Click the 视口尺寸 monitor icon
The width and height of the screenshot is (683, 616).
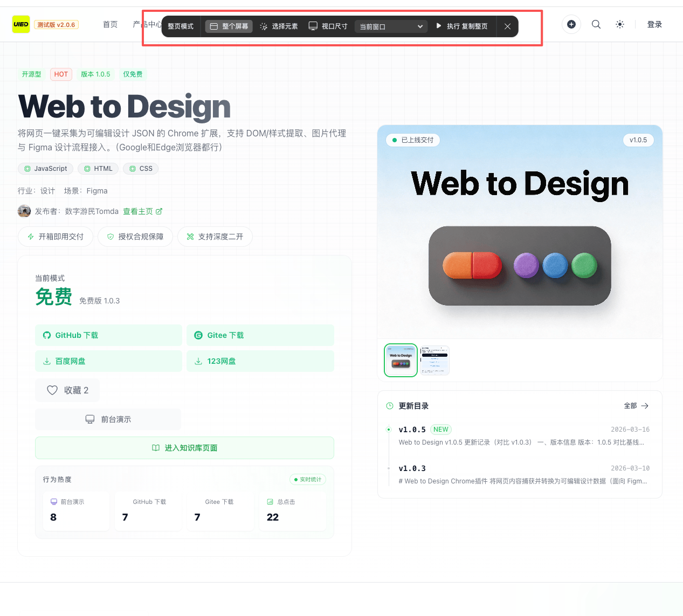click(x=313, y=26)
